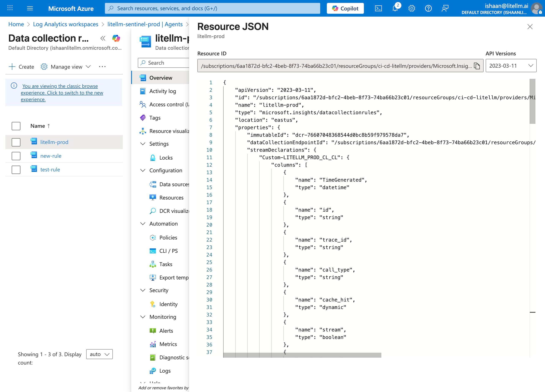545x392 pixels.
Task: Open the Azure portal hamburger menu
Action: 30,8
